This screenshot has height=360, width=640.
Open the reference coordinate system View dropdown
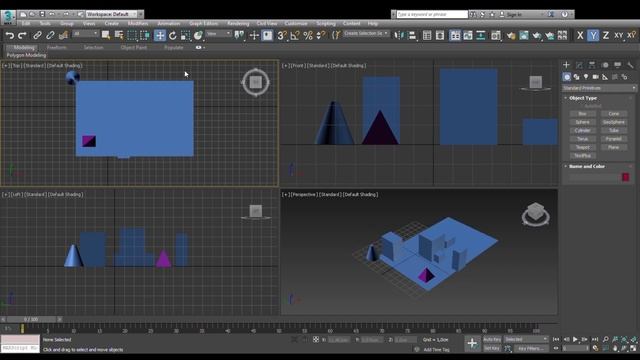(x=219, y=34)
